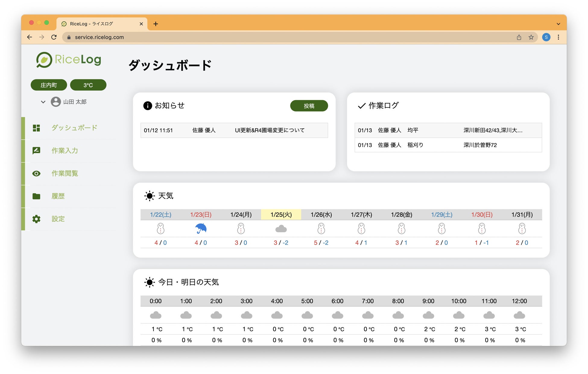Viewport: 588px width, 374px height.
Task: Click the 作業入力 pencil note icon
Action: (x=36, y=151)
